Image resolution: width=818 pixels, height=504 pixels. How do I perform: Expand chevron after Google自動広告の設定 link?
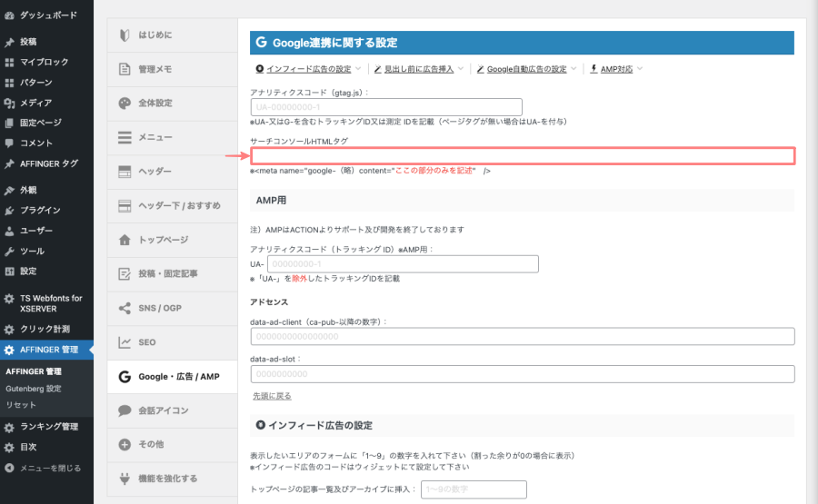coord(574,69)
